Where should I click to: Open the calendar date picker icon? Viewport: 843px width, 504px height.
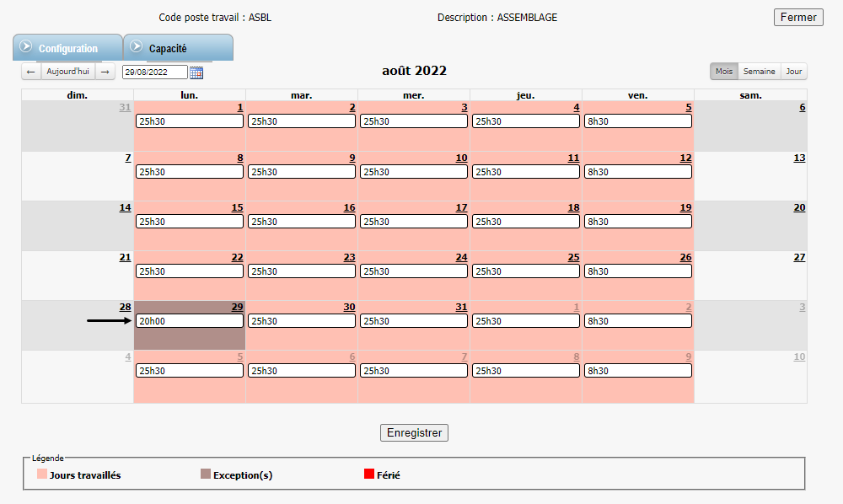[x=196, y=72]
